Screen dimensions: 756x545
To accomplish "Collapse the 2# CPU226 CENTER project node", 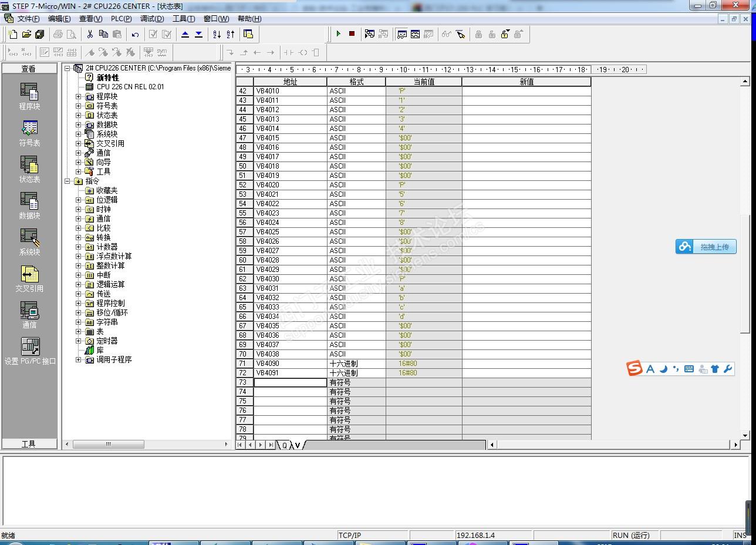I will tap(68, 68).
